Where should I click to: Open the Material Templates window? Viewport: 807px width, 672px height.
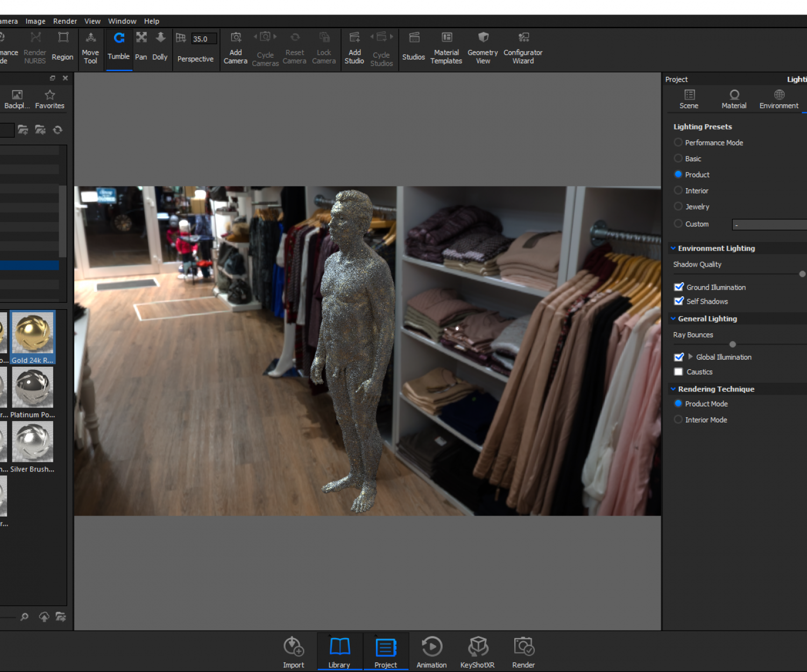pyautogui.click(x=446, y=47)
